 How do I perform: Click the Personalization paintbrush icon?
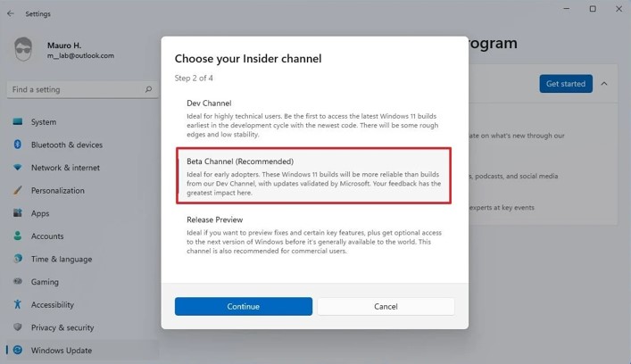(17, 190)
